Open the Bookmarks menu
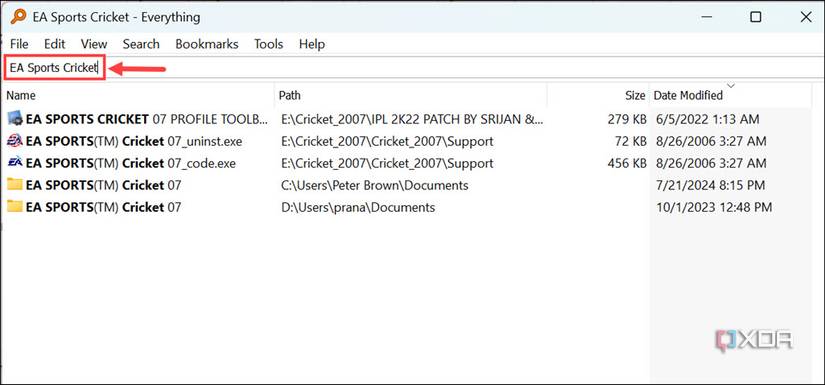Viewport: 825px width, 385px height. point(207,44)
